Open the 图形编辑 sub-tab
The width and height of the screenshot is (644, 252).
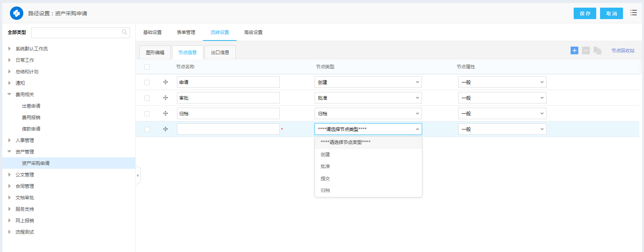[155, 53]
